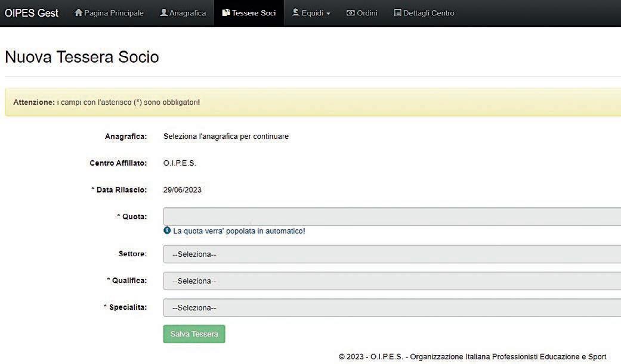621x364 pixels.
Task: Click the person icon next to Anagrafica
Action: (x=163, y=13)
